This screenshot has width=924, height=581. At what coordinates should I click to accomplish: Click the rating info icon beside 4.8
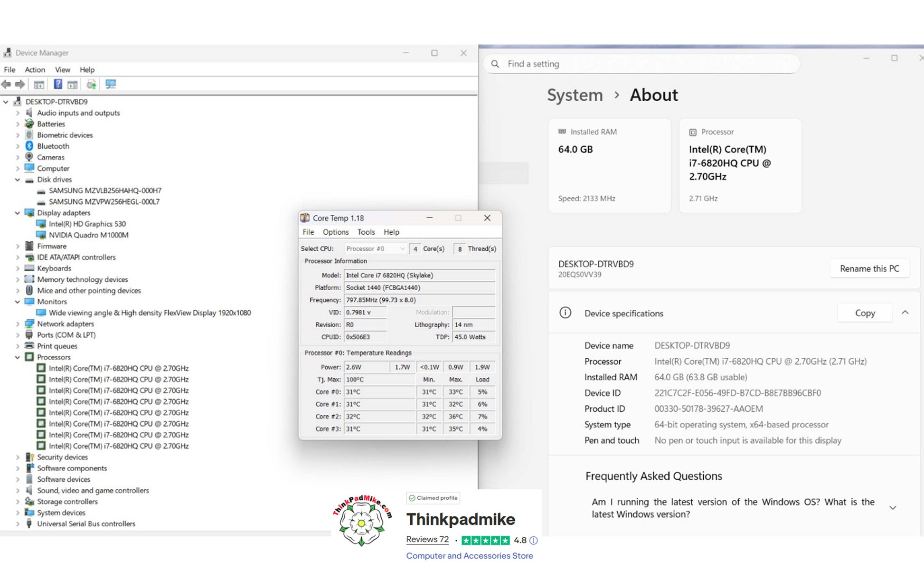click(x=534, y=540)
